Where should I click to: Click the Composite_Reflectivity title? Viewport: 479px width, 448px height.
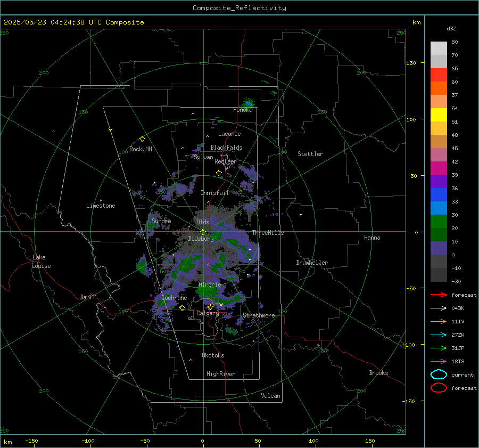(240, 8)
